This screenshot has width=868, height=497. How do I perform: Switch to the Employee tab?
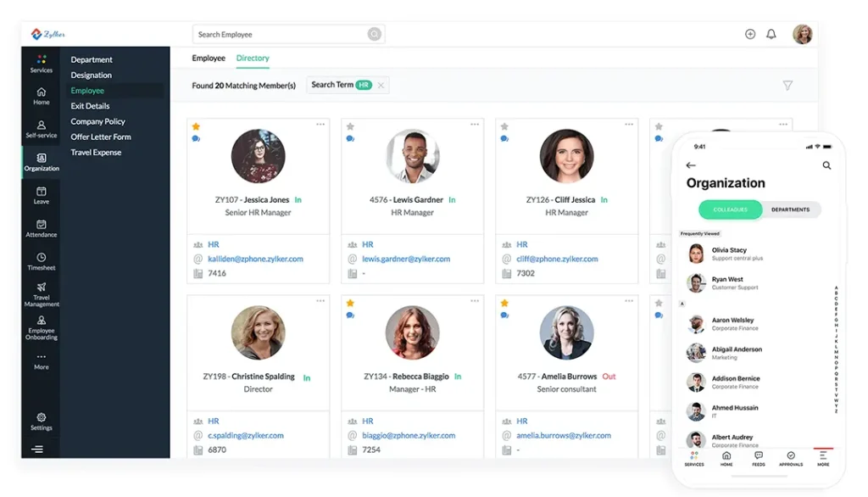click(209, 59)
